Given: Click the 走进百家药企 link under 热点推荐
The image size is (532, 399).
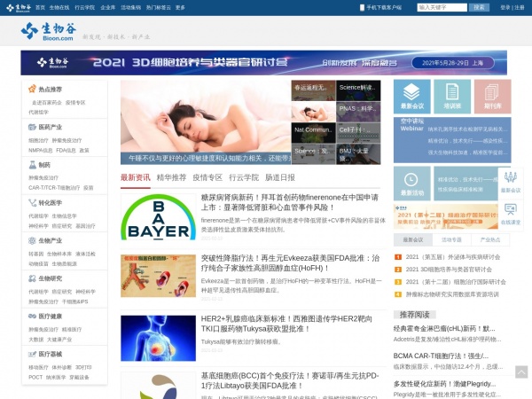Looking at the screenshot, I should click(47, 103).
